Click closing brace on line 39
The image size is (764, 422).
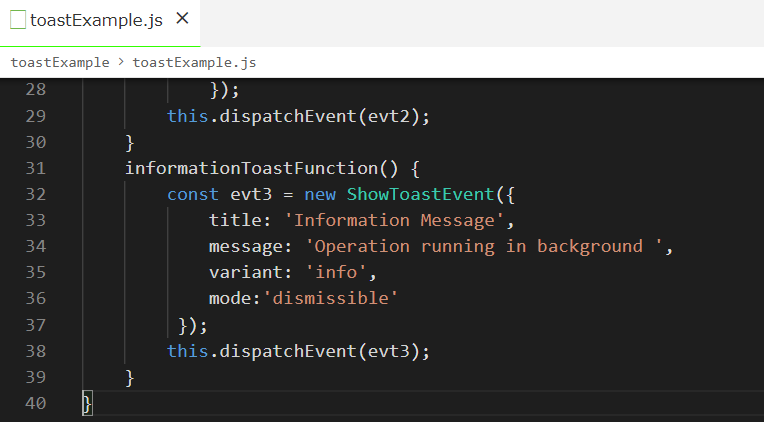[129, 378]
